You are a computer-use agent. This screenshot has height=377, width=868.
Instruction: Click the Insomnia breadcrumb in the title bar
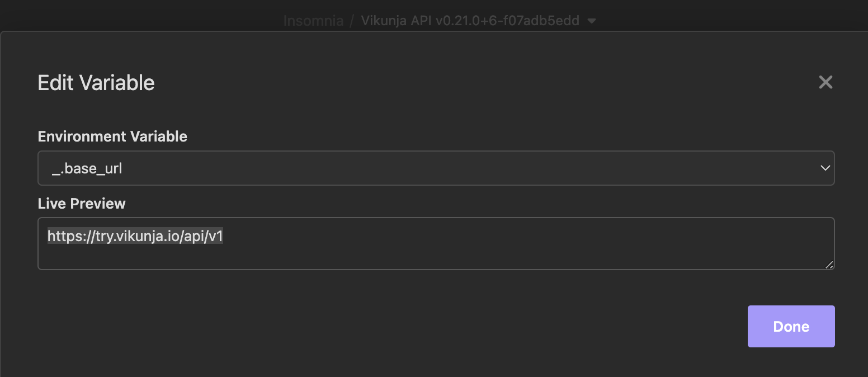[313, 21]
